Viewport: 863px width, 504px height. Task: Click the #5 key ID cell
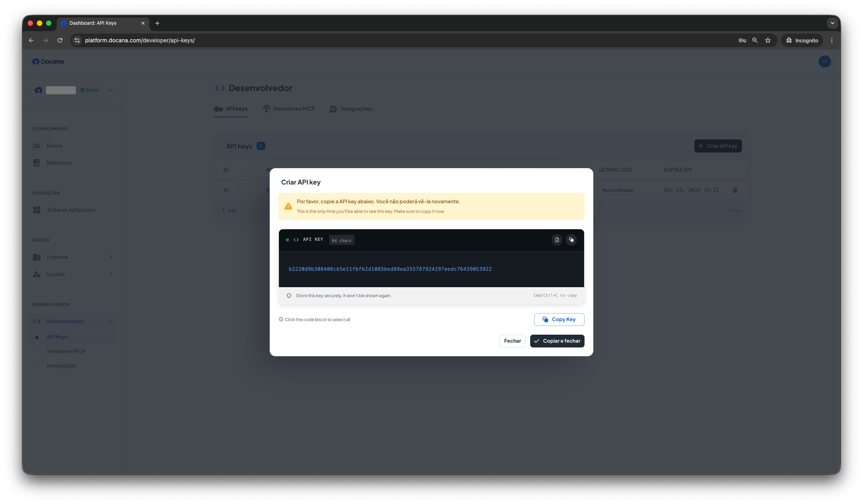coord(226,190)
